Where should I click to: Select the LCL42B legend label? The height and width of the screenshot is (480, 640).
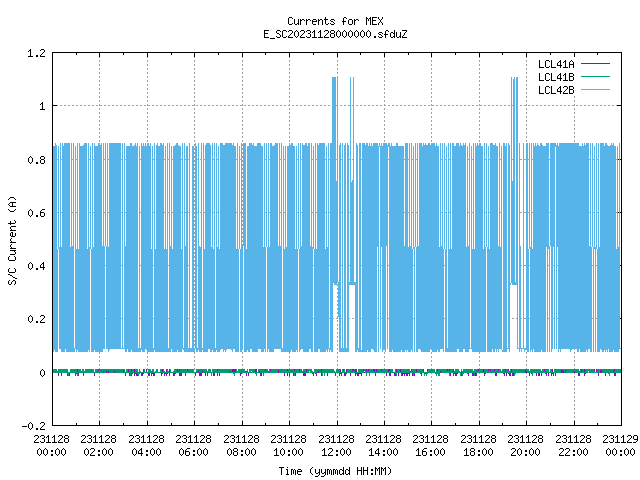pos(556,90)
